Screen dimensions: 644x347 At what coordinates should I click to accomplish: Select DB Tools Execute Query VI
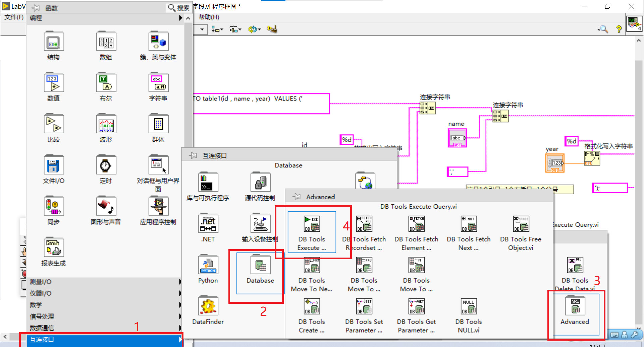click(312, 224)
